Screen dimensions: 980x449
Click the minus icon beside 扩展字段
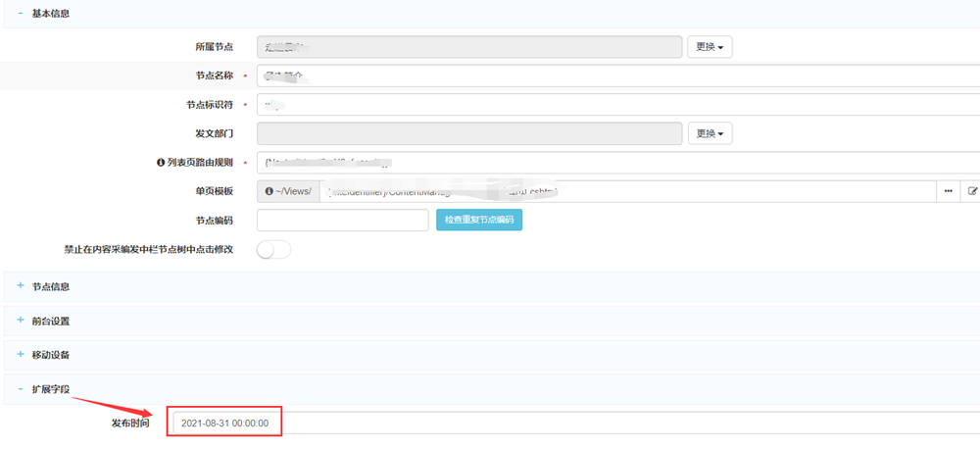20,389
